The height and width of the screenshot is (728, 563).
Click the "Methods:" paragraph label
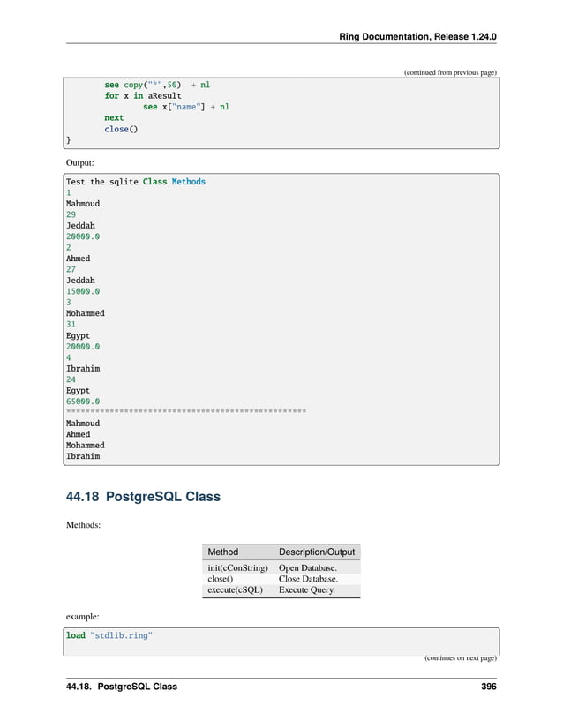coord(84,525)
